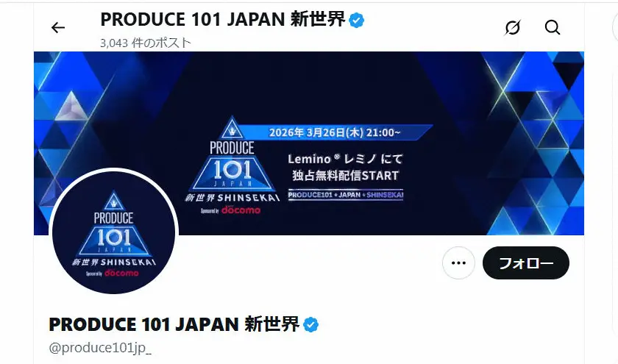The width and height of the screenshot is (618, 364).
Task: Select the @produce101jp_ handle text
Action: pyautogui.click(x=100, y=348)
